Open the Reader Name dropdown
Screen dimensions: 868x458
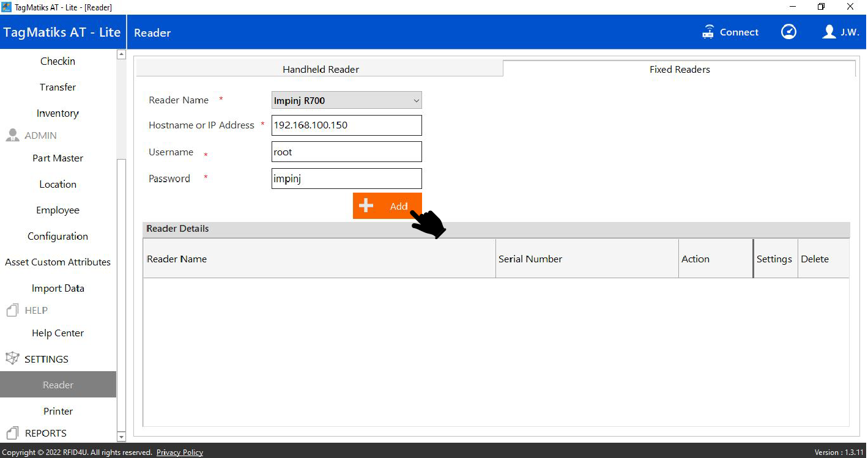coord(346,100)
